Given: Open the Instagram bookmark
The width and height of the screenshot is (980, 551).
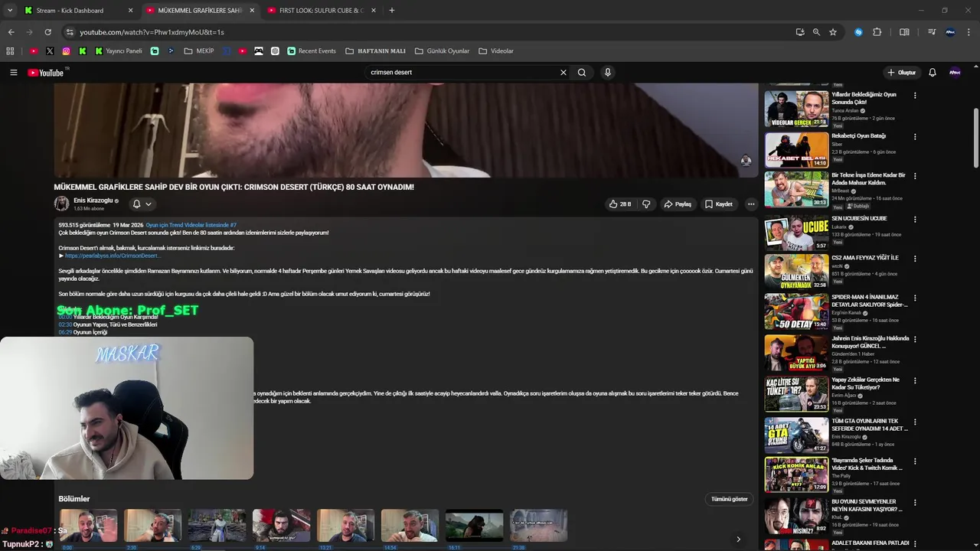Looking at the screenshot, I should [67, 51].
